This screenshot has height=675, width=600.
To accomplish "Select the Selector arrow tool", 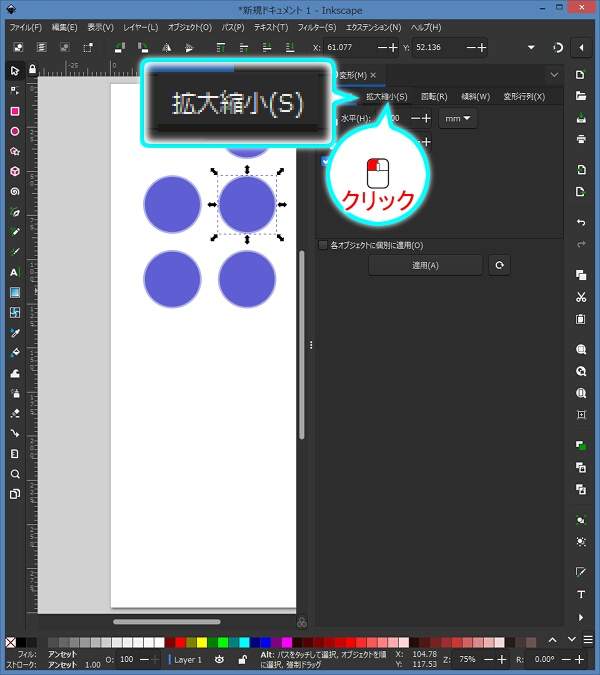I will (x=15, y=71).
